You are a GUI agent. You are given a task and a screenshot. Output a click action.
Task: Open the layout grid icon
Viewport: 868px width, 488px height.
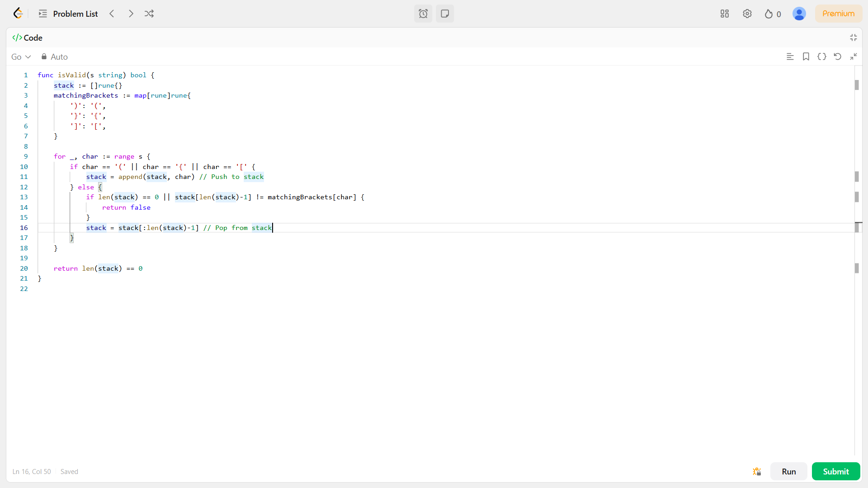[x=725, y=14]
